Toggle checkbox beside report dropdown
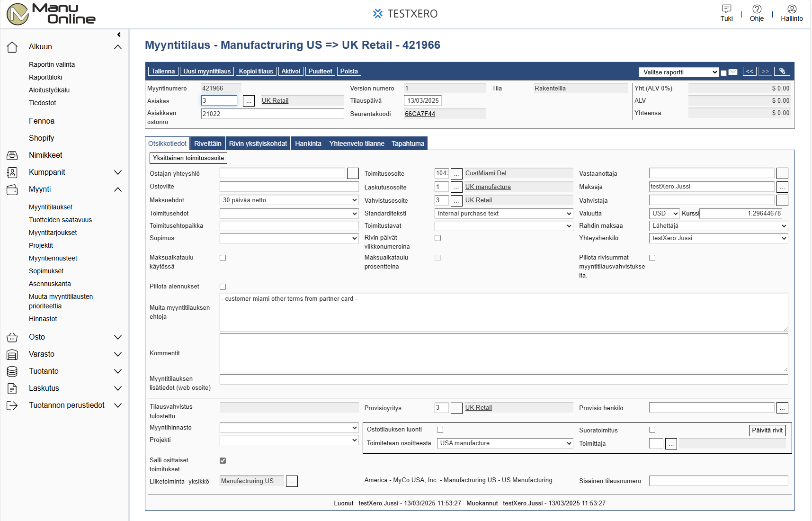 coord(723,73)
